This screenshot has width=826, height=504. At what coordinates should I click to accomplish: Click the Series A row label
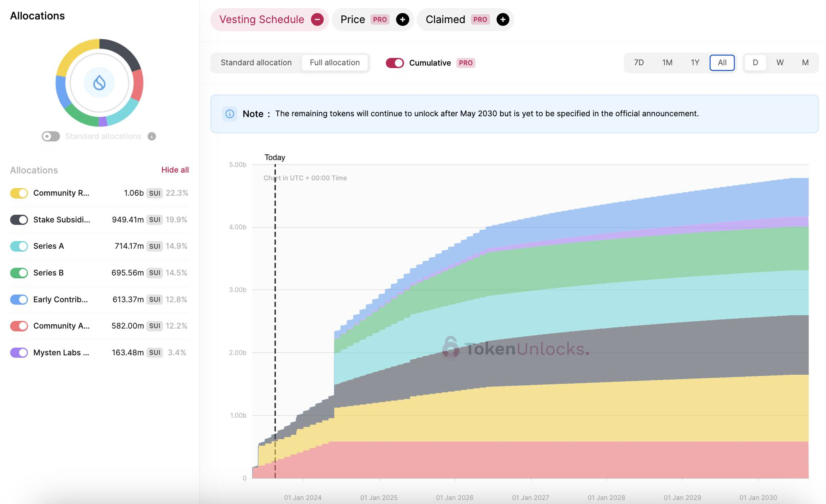(x=49, y=246)
